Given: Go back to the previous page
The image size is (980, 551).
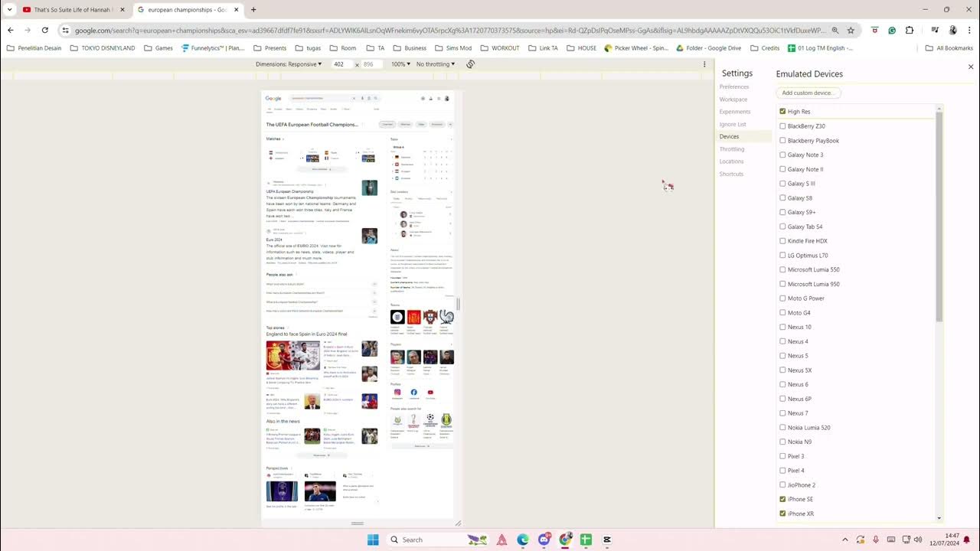Looking at the screenshot, I should [x=11, y=31].
